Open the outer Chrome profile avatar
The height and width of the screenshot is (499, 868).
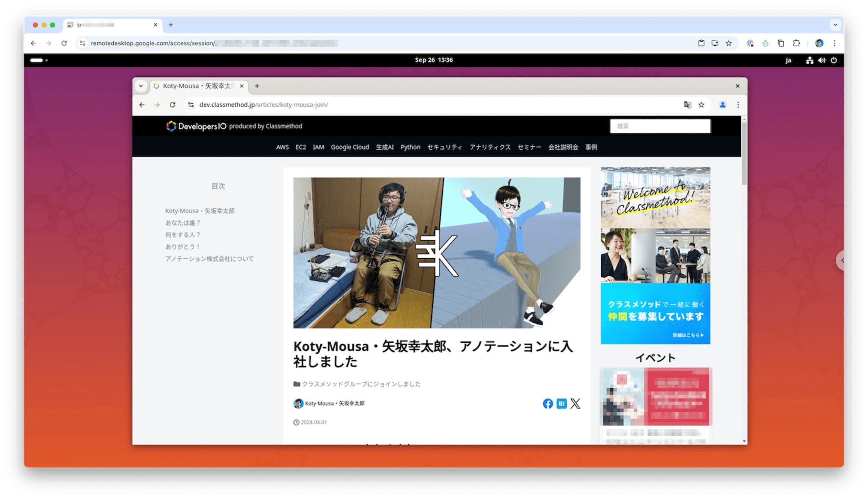click(x=819, y=43)
